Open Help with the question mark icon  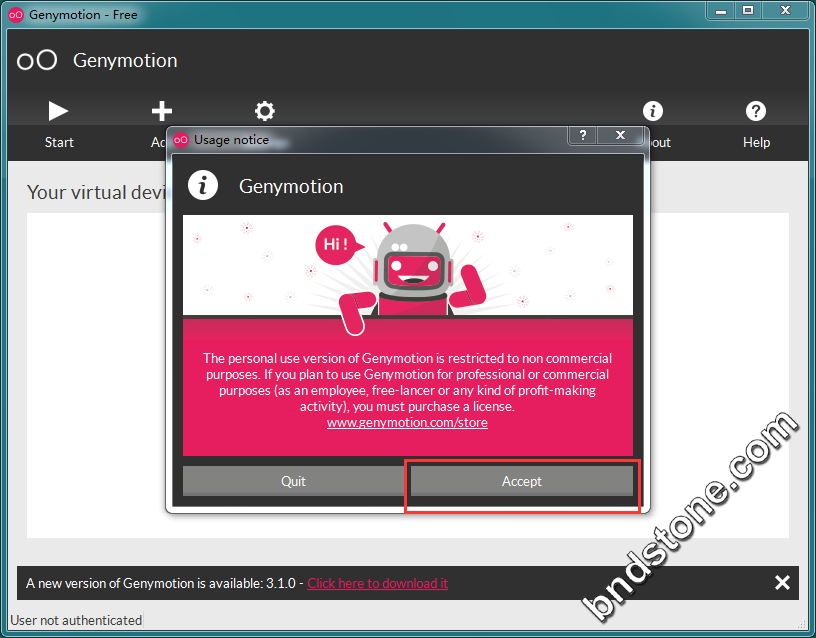[x=756, y=111]
